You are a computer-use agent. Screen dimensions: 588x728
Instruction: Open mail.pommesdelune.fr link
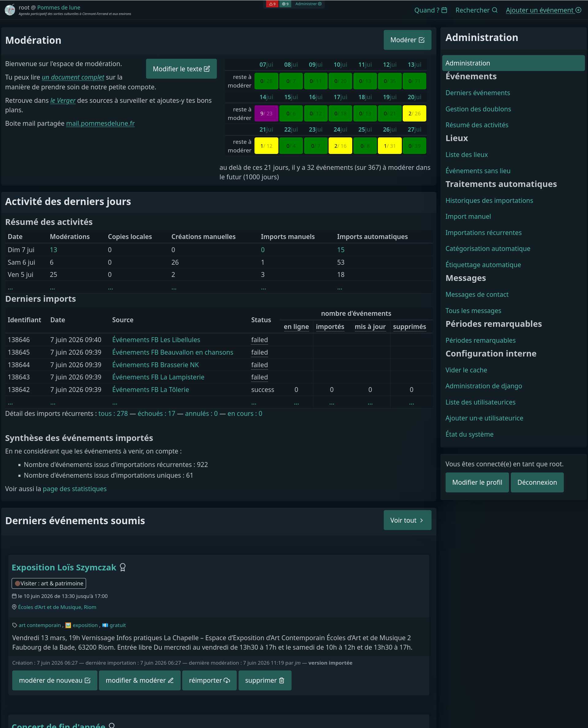click(100, 124)
